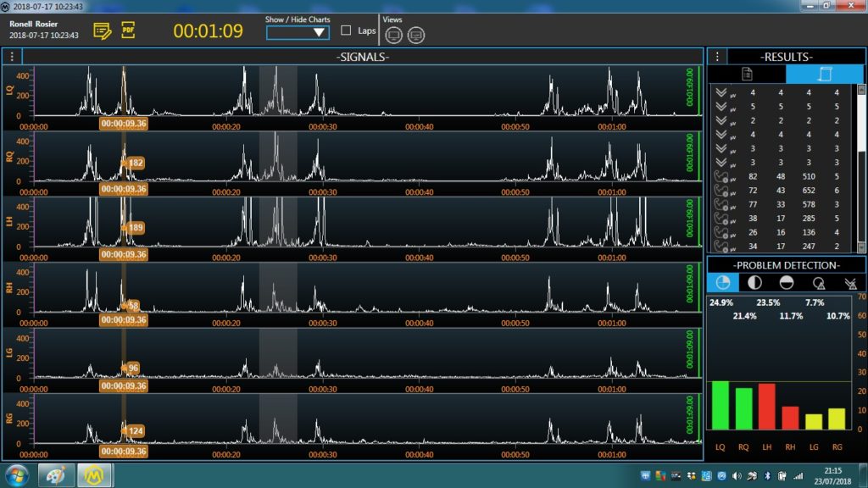Click the muscle icon in the 34 17 247 row
Image resolution: width=868 pixels, height=488 pixels.
[x=721, y=247]
